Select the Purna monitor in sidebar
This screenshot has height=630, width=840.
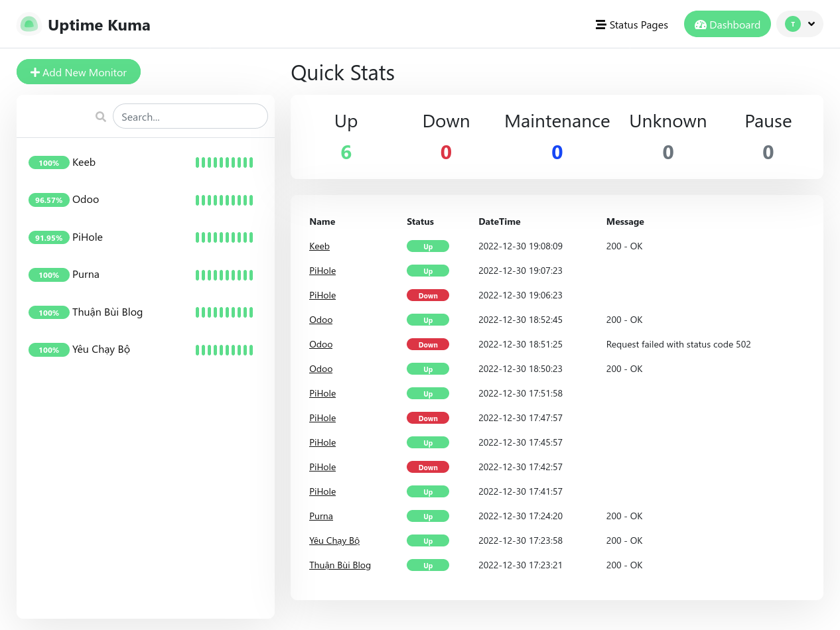(x=86, y=275)
